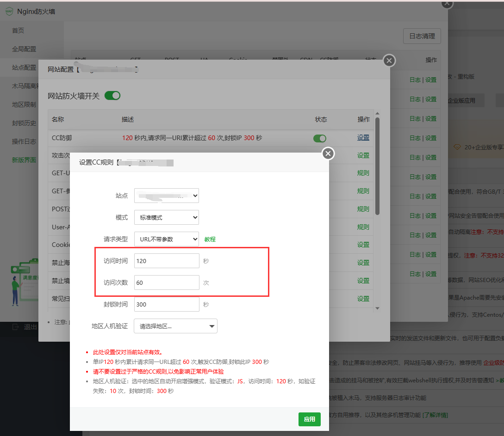The height and width of the screenshot is (436, 504).
Task: Click the 访问时间 input field with 120
Action: pyautogui.click(x=167, y=261)
